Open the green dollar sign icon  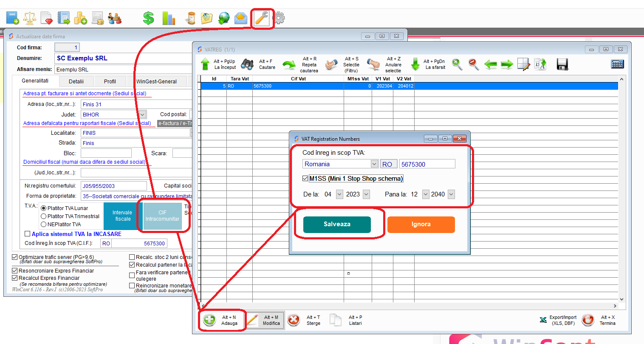click(x=148, y=18)
